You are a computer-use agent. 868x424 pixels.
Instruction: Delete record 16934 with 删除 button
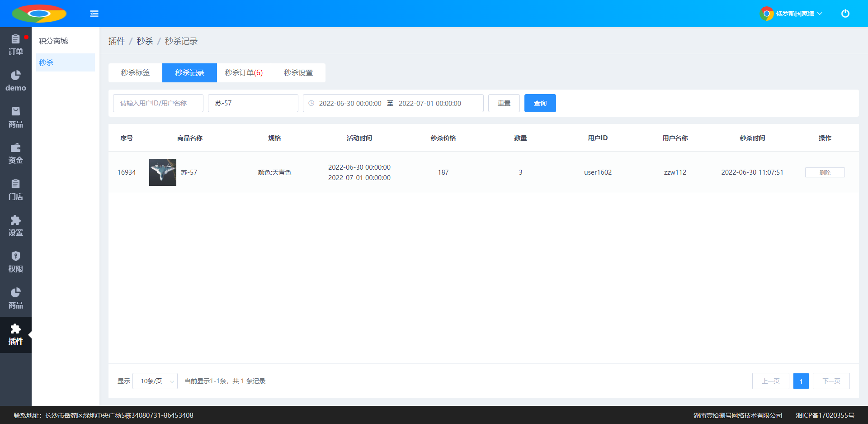pos(825,172)
